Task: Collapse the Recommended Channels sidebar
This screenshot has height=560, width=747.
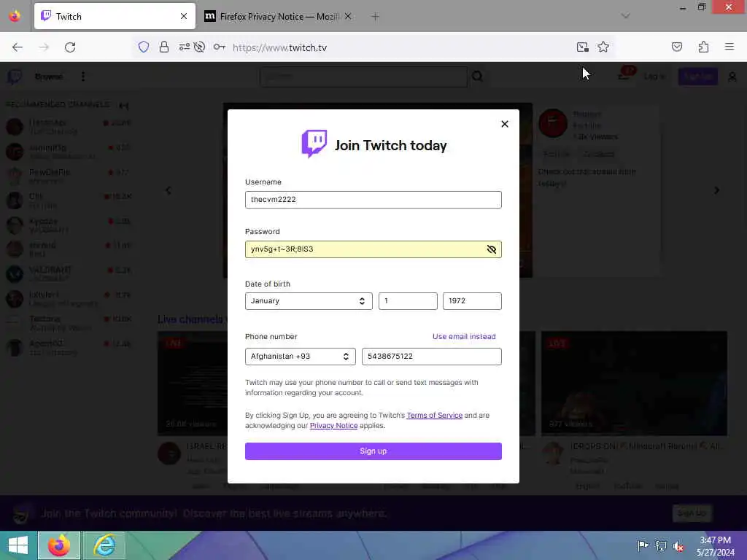Action: pos(123,105)
